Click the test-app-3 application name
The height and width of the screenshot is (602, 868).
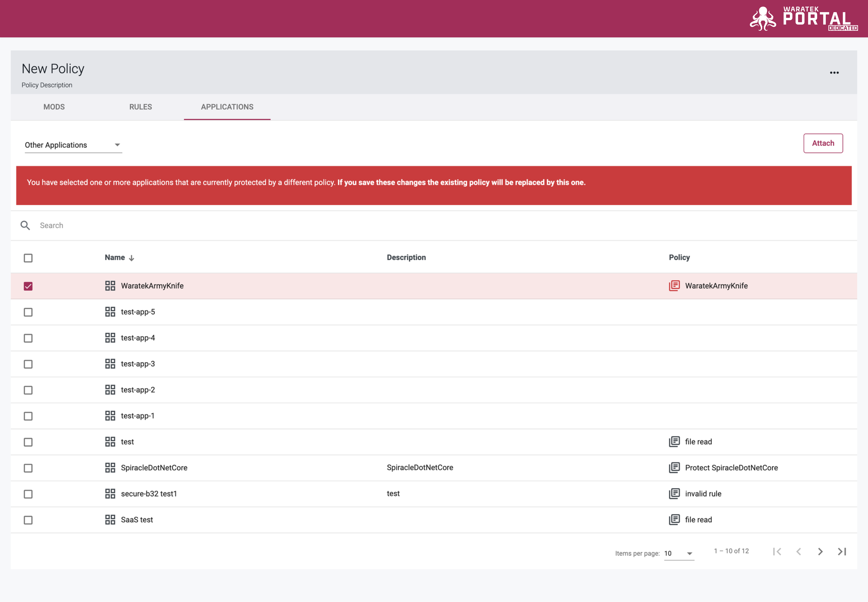click(138, 364)
